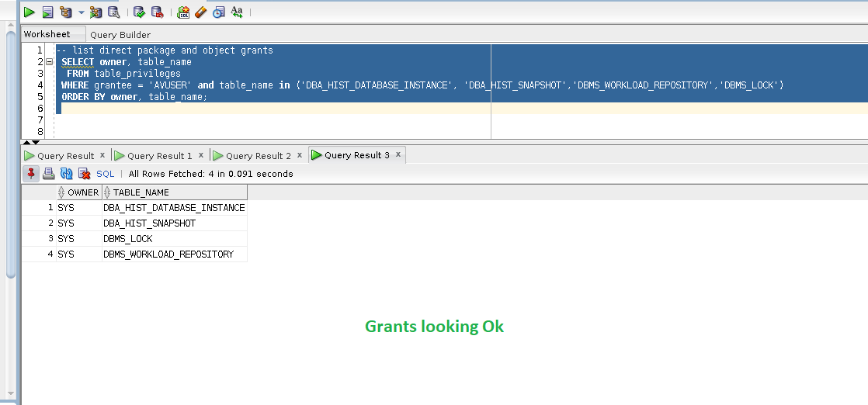Click the Run Script icon
Viewport: 868px width, 405px height.
pyautogui.click(x=48, y=12)
